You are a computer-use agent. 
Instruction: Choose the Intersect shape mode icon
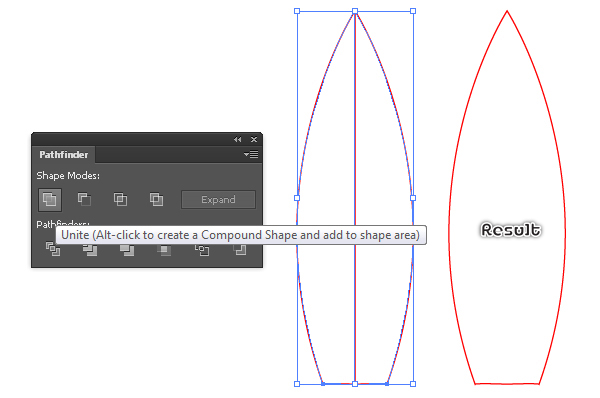(120, 199)
